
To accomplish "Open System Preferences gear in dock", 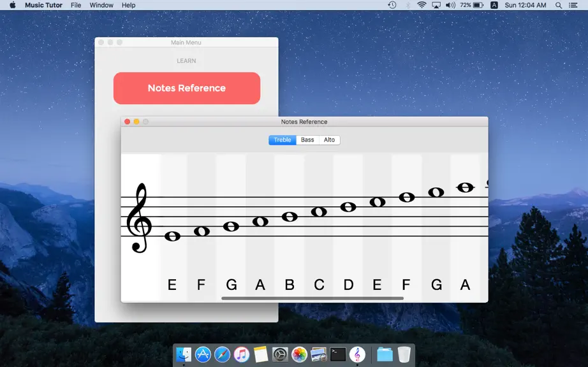I will coord(280,354).
